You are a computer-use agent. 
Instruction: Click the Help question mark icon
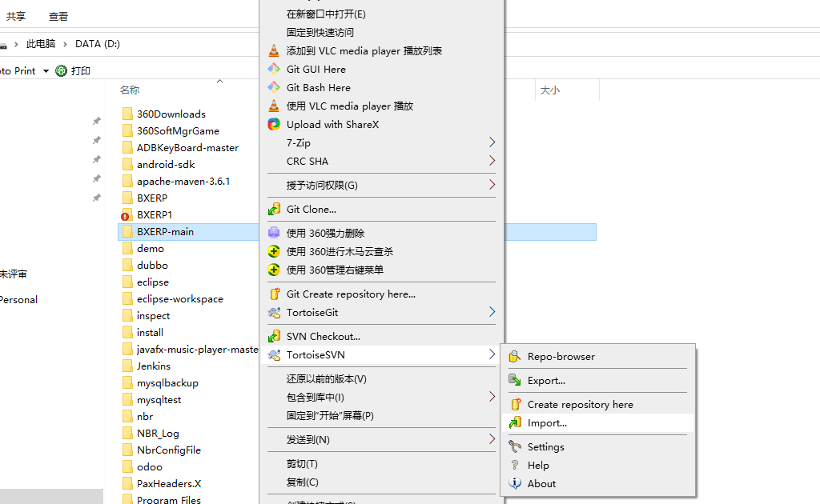tap(515, 465)
